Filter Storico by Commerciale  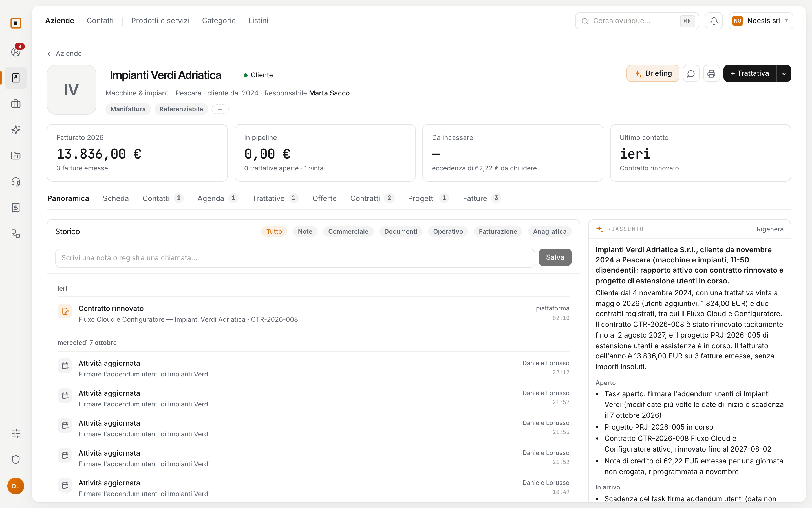pyautogui.click(x=348, y=231)
